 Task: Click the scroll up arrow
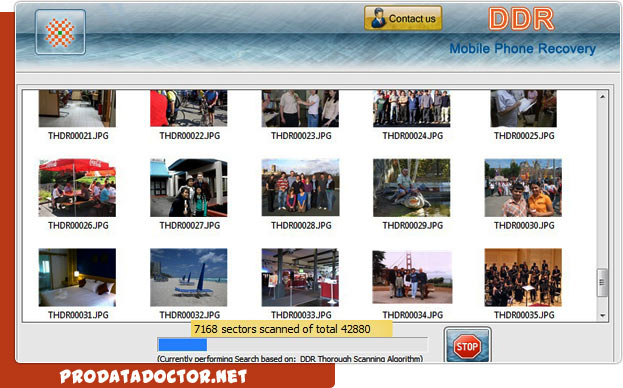pos(602,97)
